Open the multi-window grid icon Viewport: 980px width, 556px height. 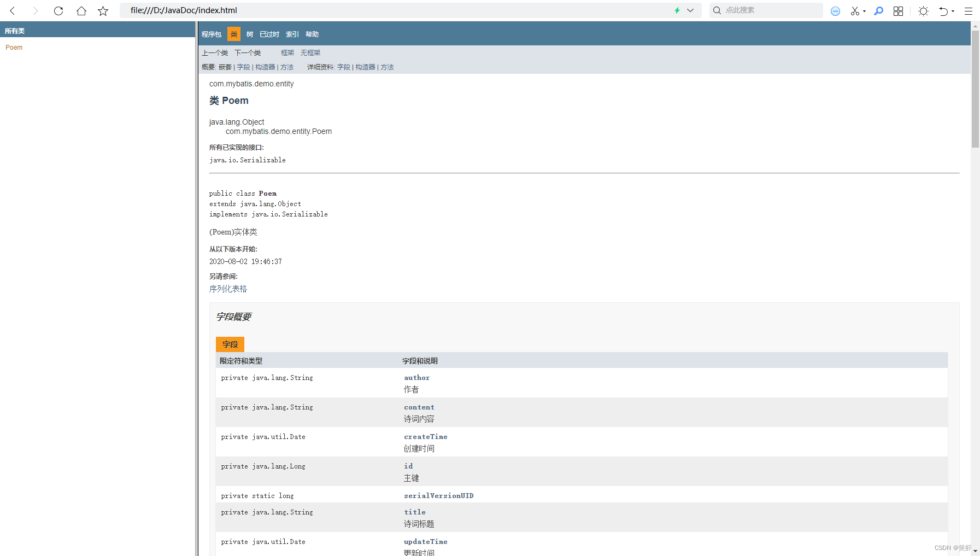[898, 10]
